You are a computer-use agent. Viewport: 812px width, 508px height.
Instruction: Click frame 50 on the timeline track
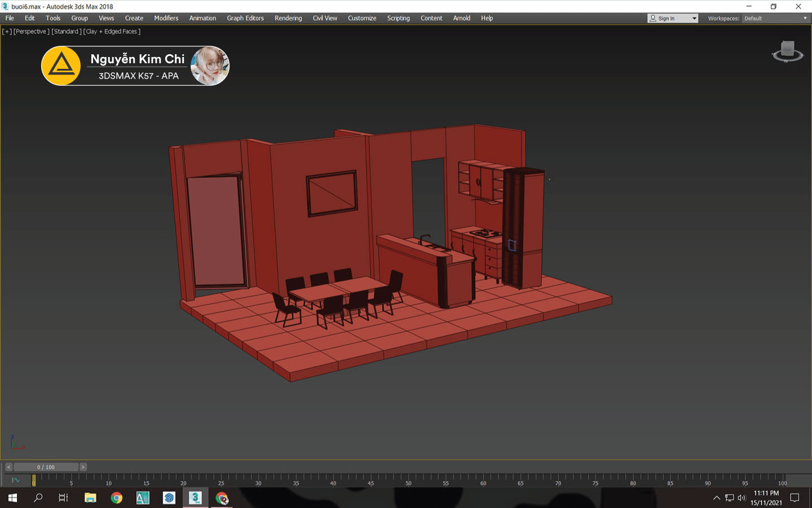click(408, 478)
